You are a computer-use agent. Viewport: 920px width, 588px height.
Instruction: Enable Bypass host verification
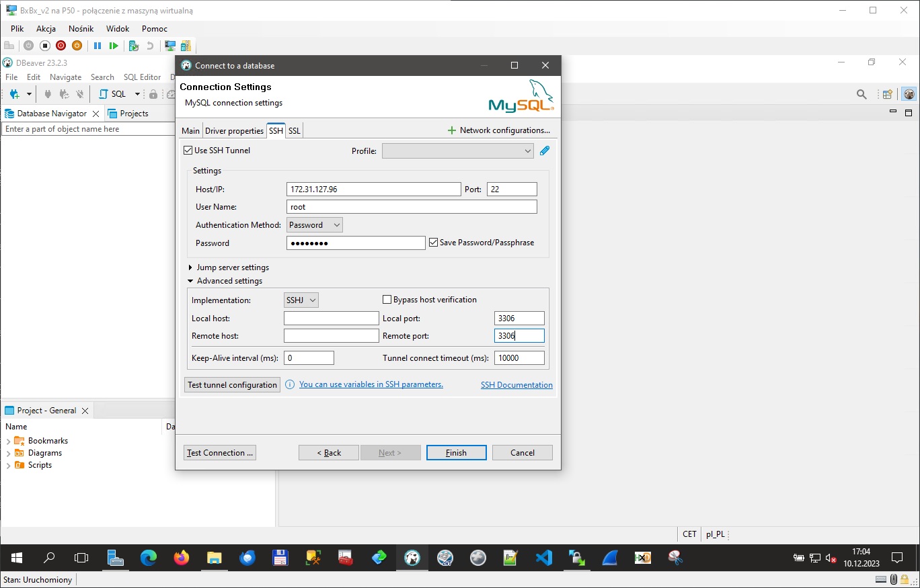click(x=387, y=300)
